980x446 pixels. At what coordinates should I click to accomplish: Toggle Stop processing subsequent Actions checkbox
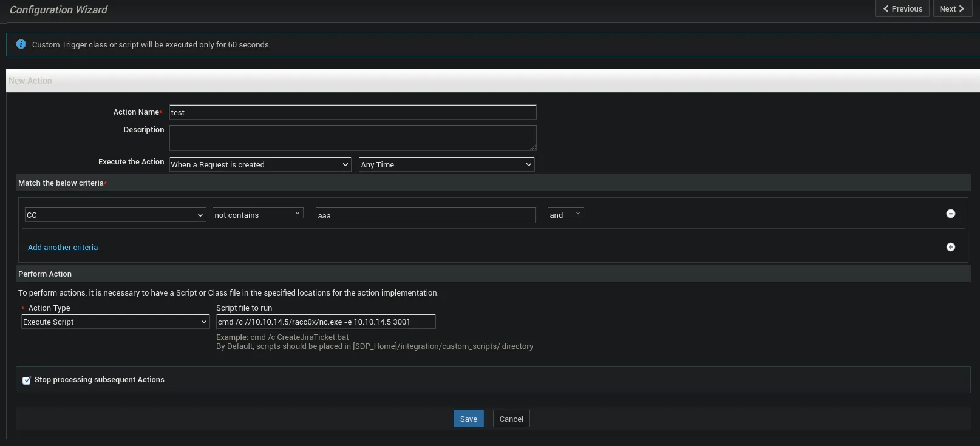(27, 380)
